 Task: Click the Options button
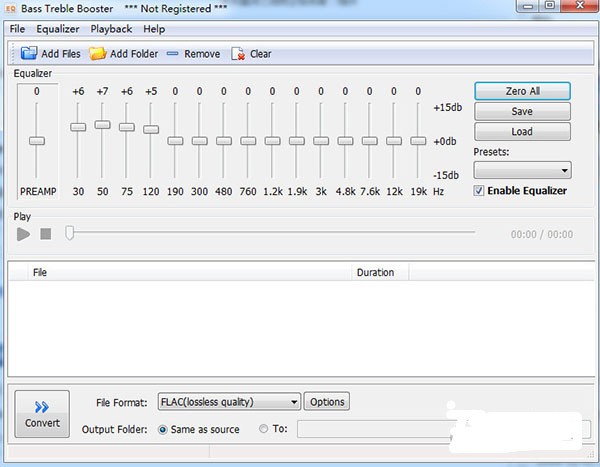point(327,402)
